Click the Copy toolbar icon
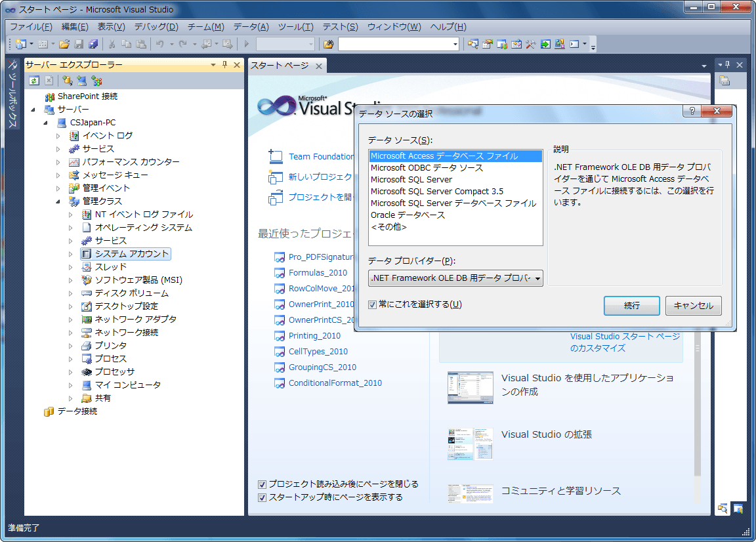Image resolution: width=756 pixels, height=542 pixels. (126, 45)
